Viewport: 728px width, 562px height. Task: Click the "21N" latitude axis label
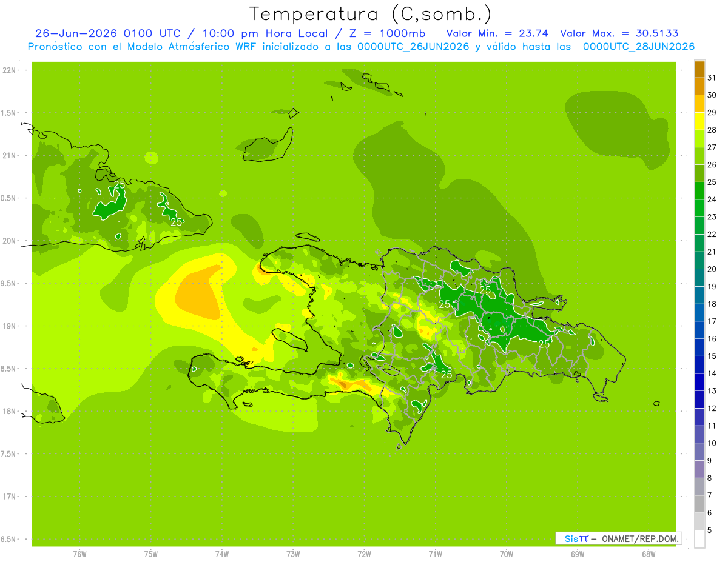pyautogui.click(x=10, y=156)
